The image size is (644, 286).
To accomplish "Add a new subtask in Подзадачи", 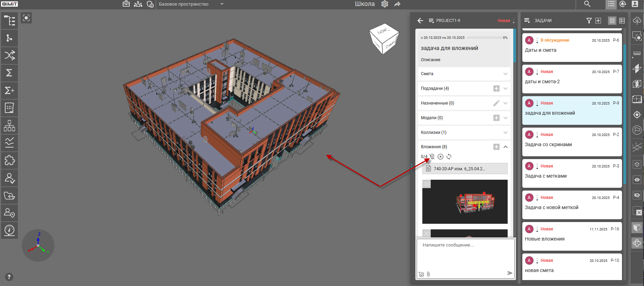I will (496, 88).
